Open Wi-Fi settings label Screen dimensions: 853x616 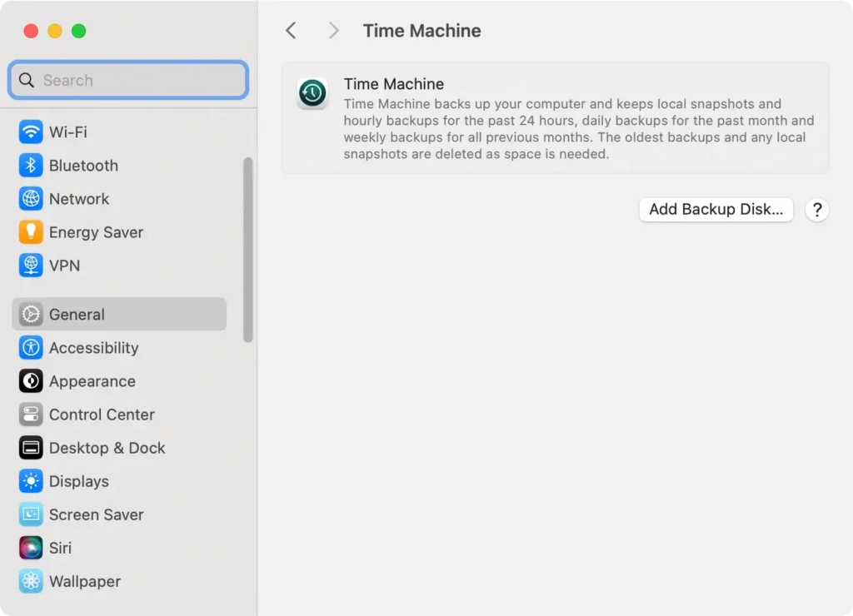pos(68,132)
